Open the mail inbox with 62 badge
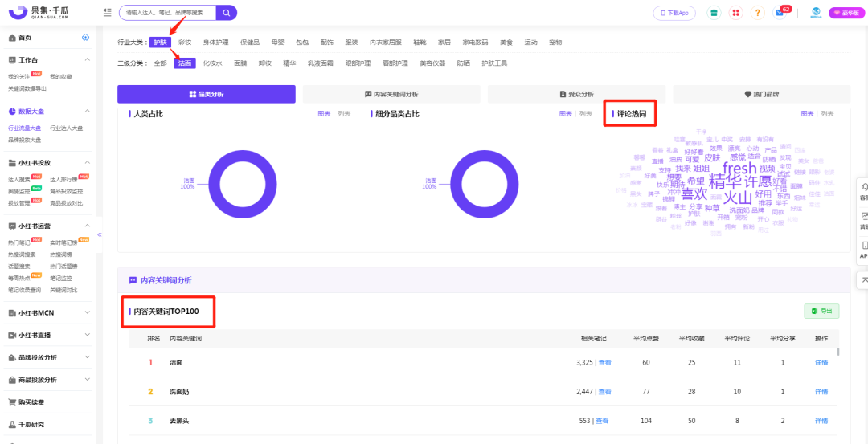 point(780,14)
